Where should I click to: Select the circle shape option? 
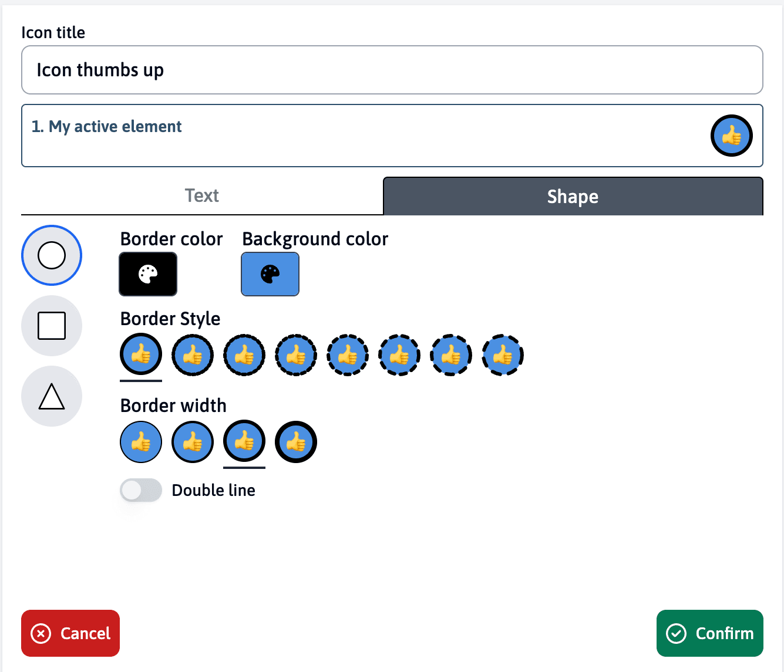[52, 255]
